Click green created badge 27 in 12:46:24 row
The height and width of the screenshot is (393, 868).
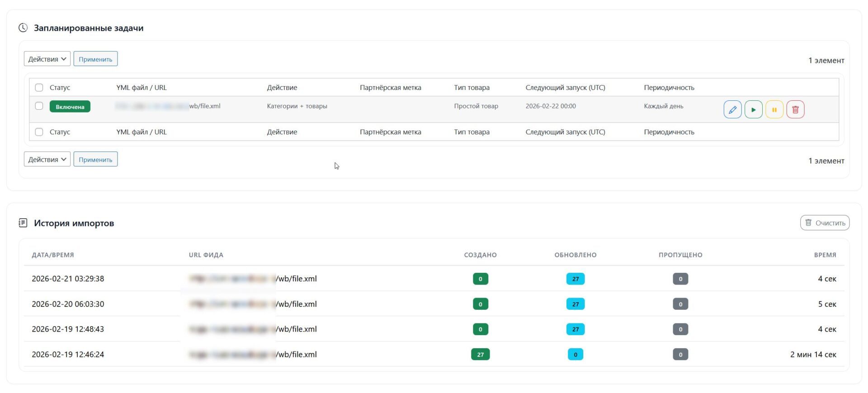pyautogui.click(x=480, y=355)
